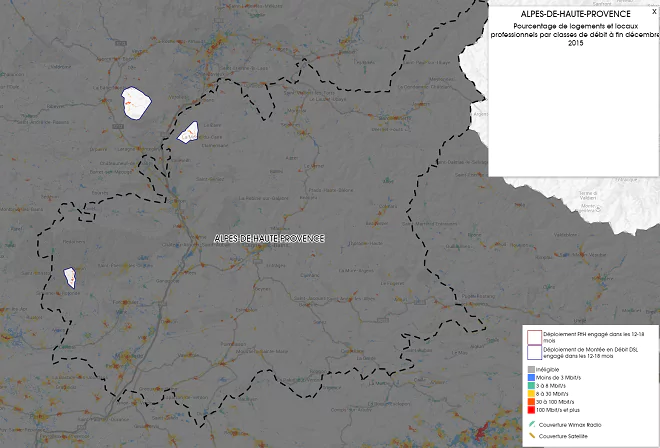Click the ALPES-DE-HAUTE-PROVENCE panel title
Screen dimensions: 660x448
[575, 14]
